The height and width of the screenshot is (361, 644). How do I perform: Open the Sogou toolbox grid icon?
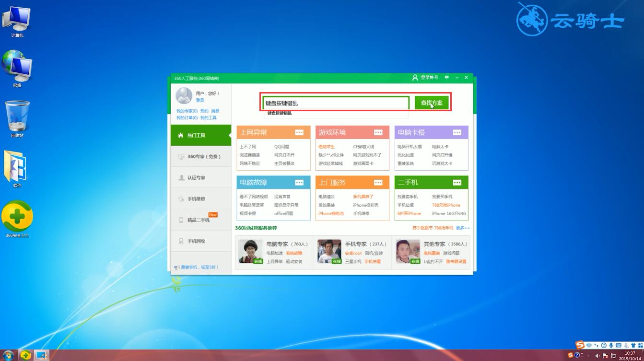point(641,345)
